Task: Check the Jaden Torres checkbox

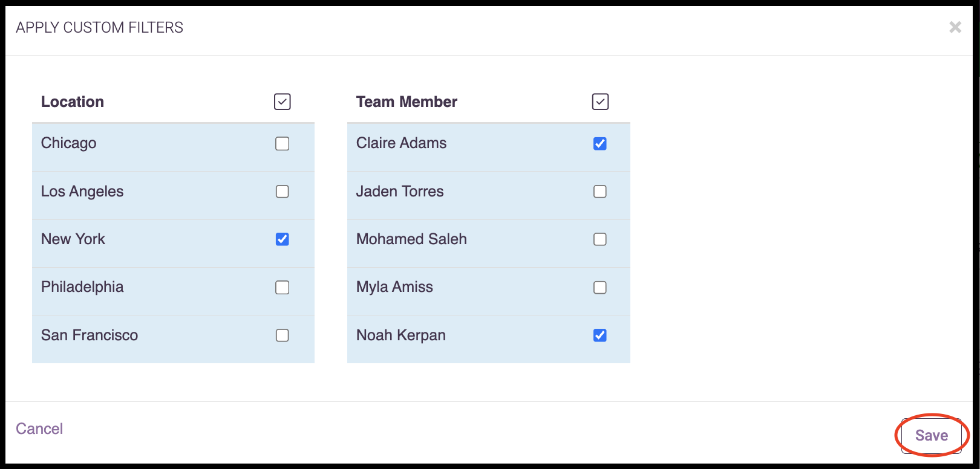Action: coord(600,192)
